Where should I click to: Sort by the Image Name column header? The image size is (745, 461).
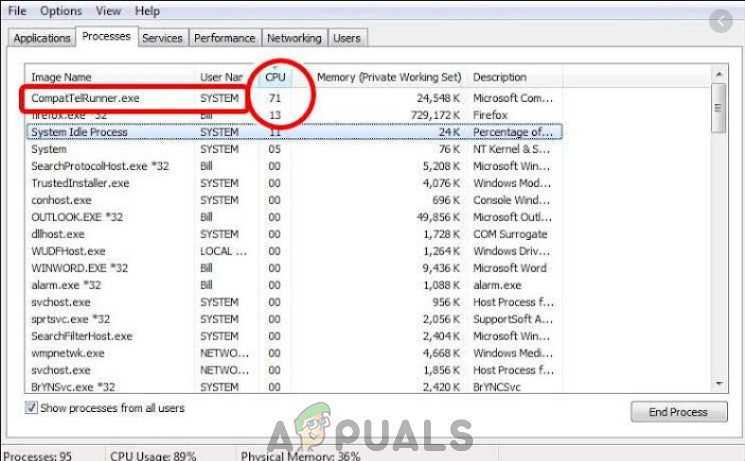(62, 77)
